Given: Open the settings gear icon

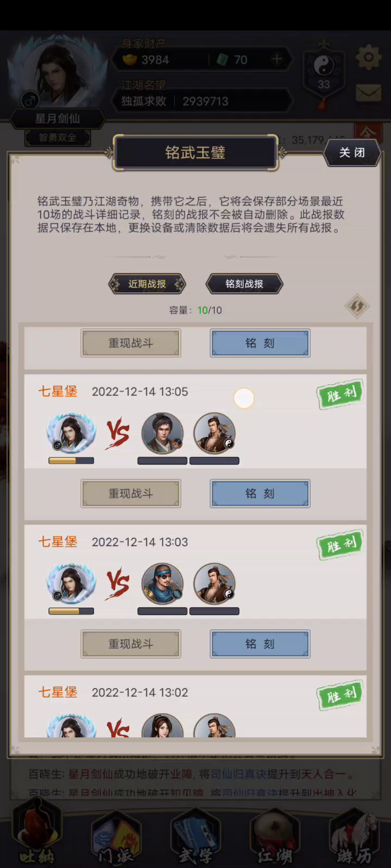Looking at the screenshot, I should click(x=368, y=58).
